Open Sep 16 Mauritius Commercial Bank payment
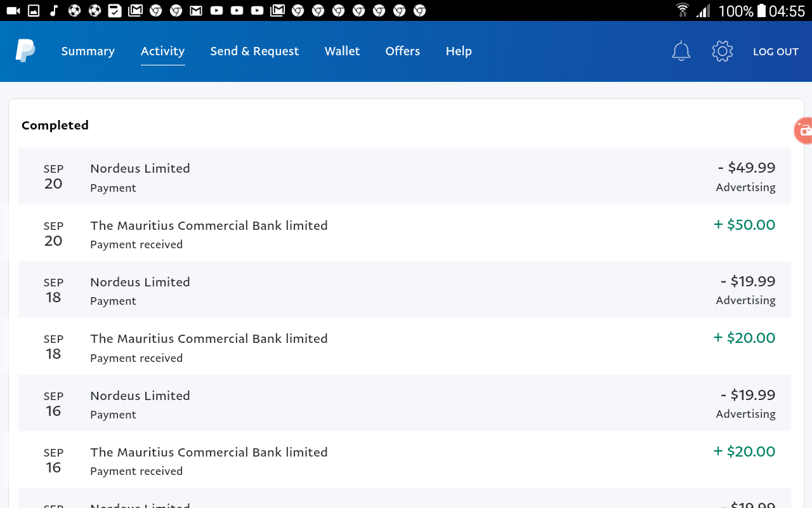 tap(405, 459)
